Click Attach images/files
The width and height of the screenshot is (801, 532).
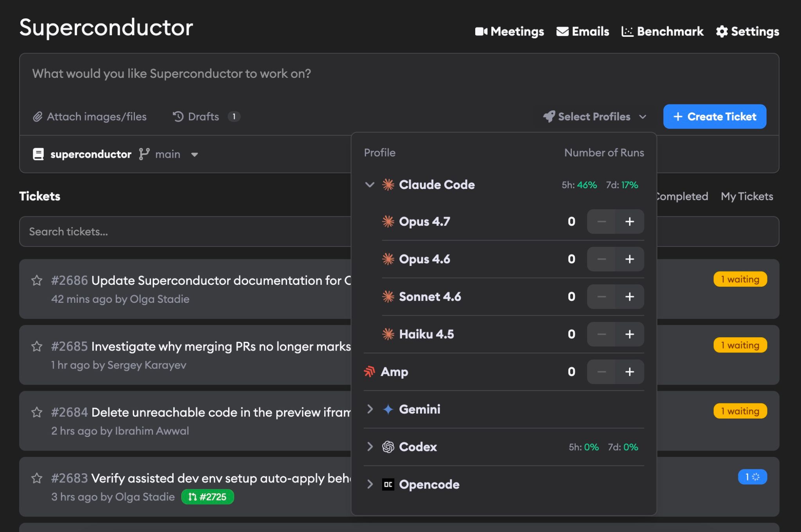click(90, 117)
